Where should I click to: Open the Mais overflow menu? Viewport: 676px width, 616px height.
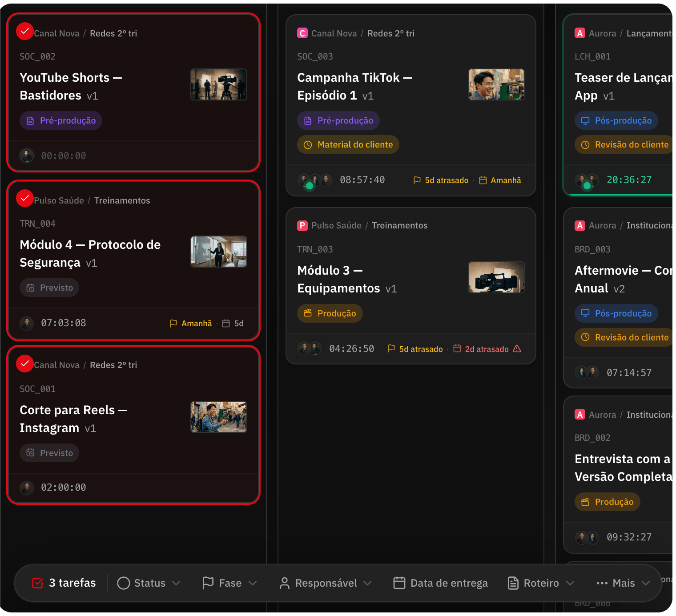623,583
